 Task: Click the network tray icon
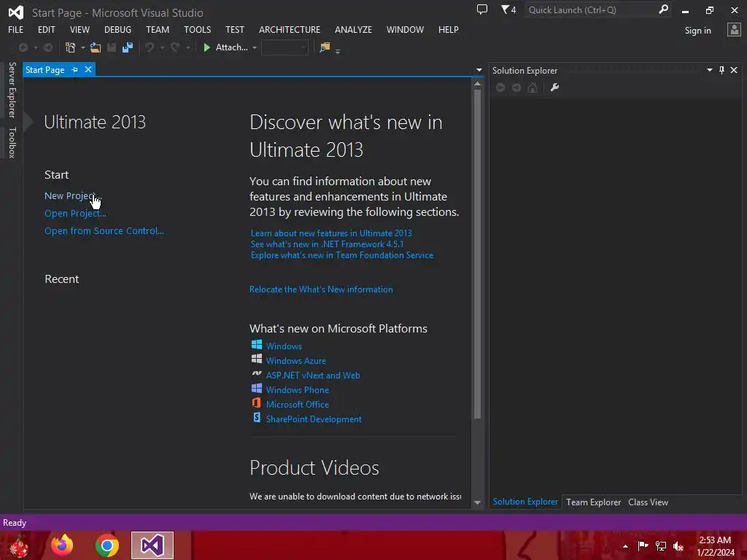661,546
